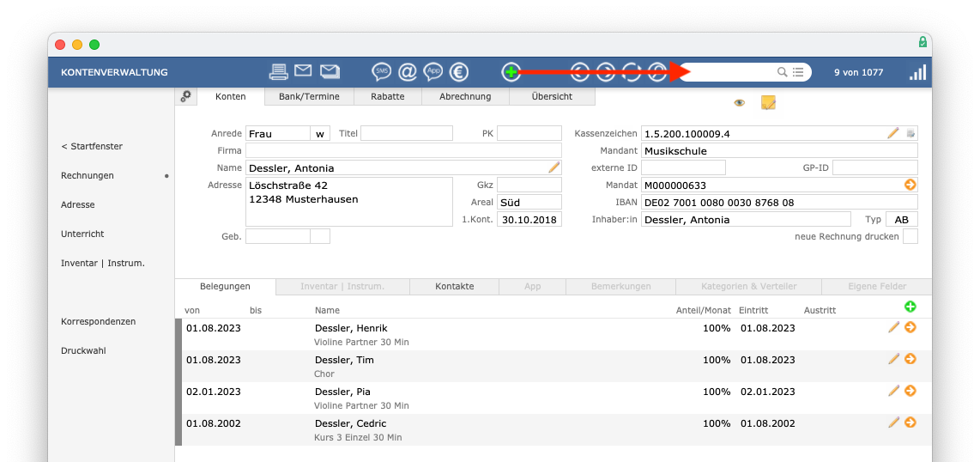Open the Dessler, Henrik row via orange arrow

tap(910, 327)
